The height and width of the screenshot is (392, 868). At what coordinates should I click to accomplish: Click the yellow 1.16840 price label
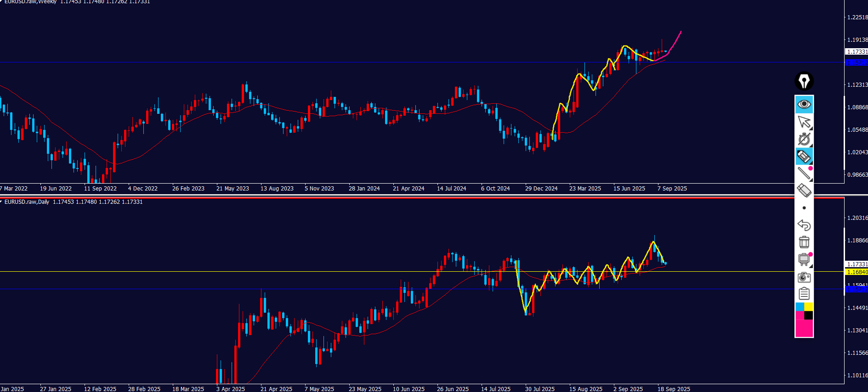857,272
